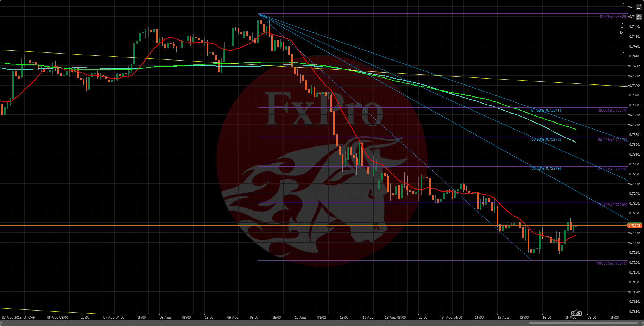The image size is (644, 326).
Task: Click the '06 Aug 08:00' time axis label
Action: click(57, 318)
